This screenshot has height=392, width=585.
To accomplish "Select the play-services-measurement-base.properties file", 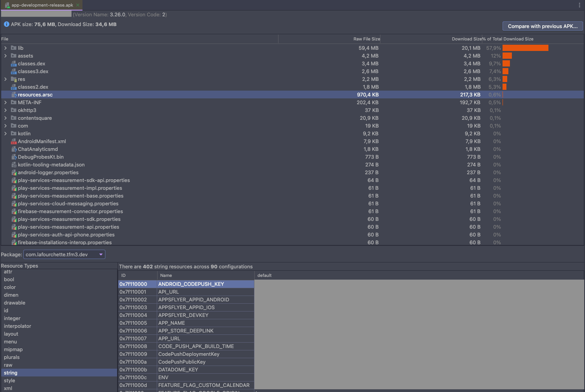I will point(292,196).
